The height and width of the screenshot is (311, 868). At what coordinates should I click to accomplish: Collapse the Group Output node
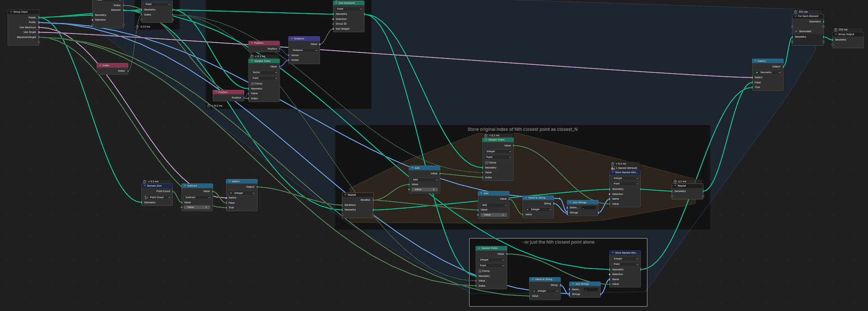click(836, 34)
